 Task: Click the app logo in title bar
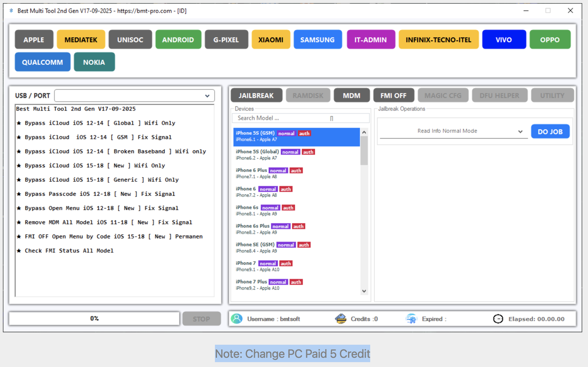[11, 11]
